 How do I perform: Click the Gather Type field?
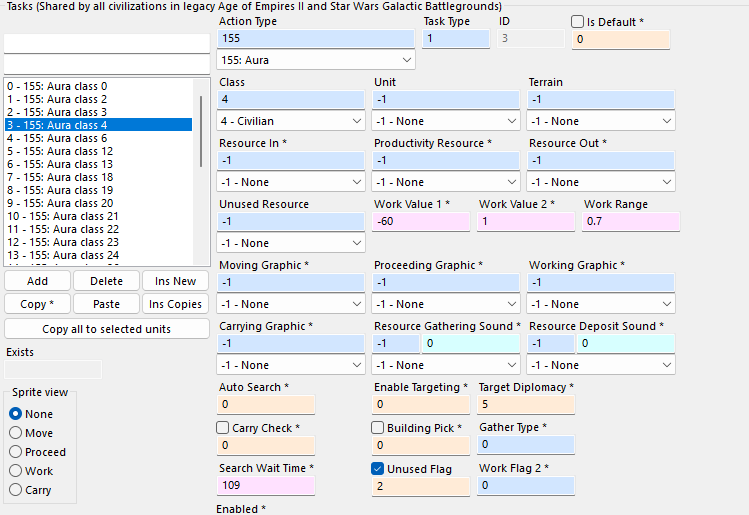(x=526, y=445)
